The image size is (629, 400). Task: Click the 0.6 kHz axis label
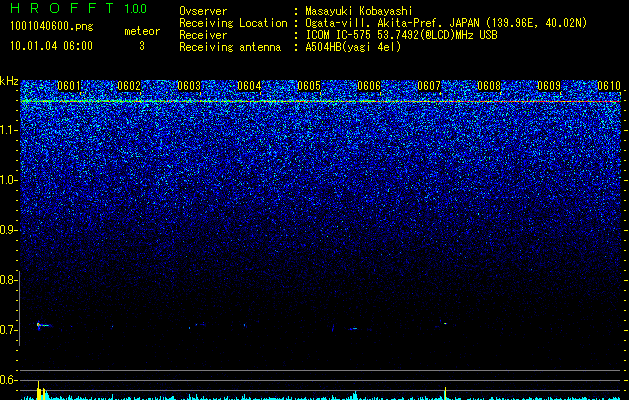(8, 380)
